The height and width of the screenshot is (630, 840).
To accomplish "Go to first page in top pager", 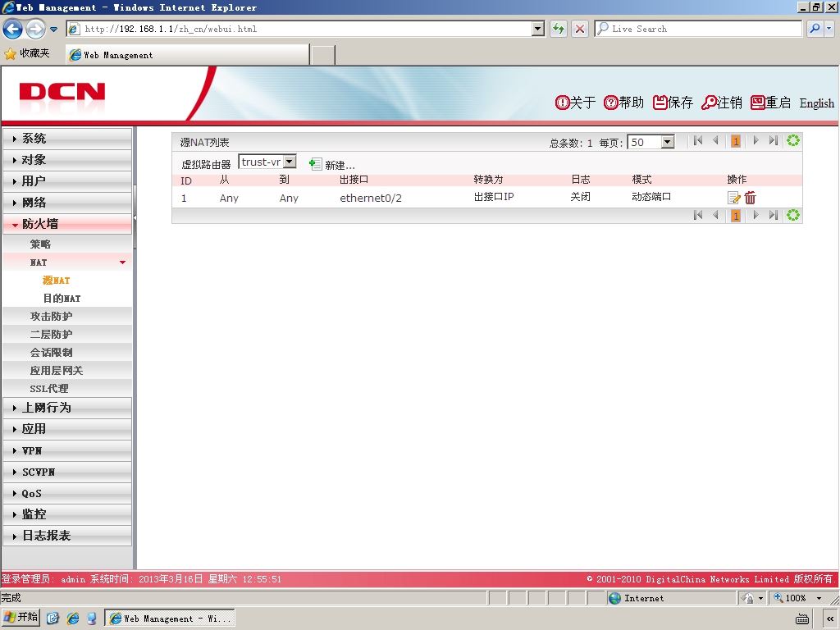I will coord(698,140).
